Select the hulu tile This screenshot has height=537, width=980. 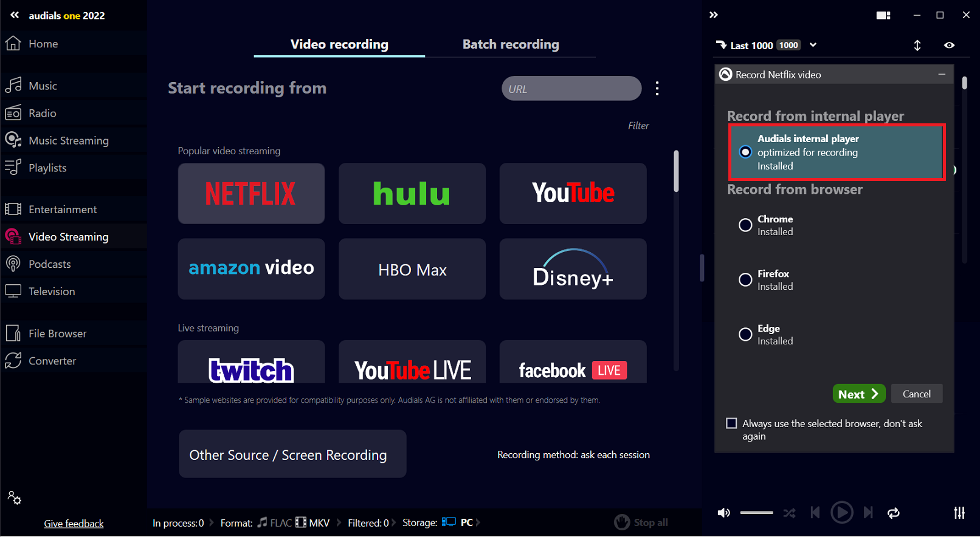pos(412,193)
